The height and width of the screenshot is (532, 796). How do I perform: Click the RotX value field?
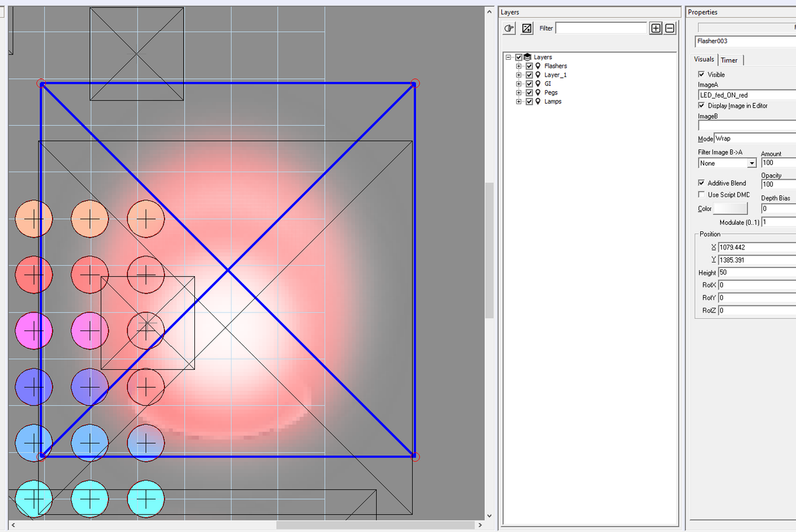tap(757, 285)
